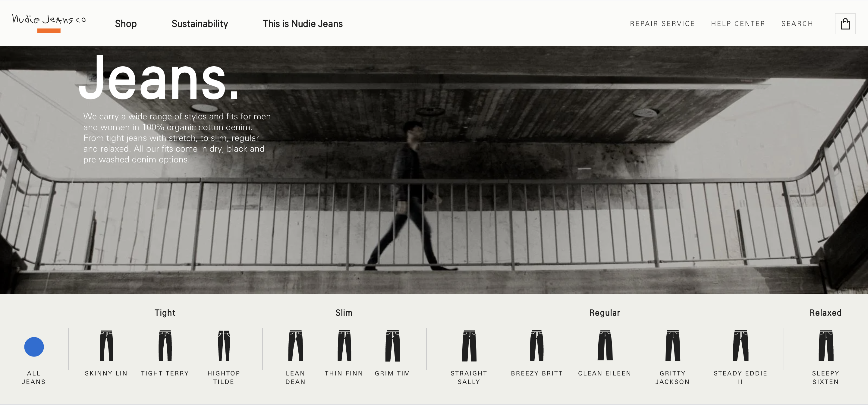Click the STRAIGHT SALLY text label

[469, 377]
